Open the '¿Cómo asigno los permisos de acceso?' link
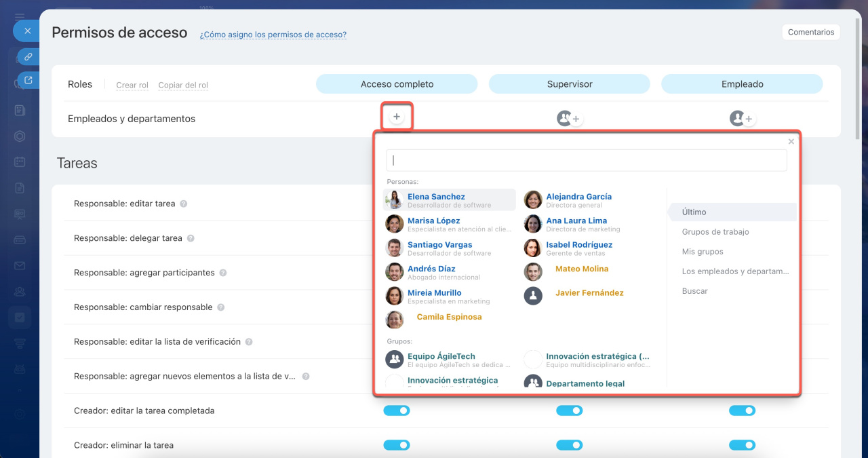Viewport: 868px width, 458px height. 273,35
